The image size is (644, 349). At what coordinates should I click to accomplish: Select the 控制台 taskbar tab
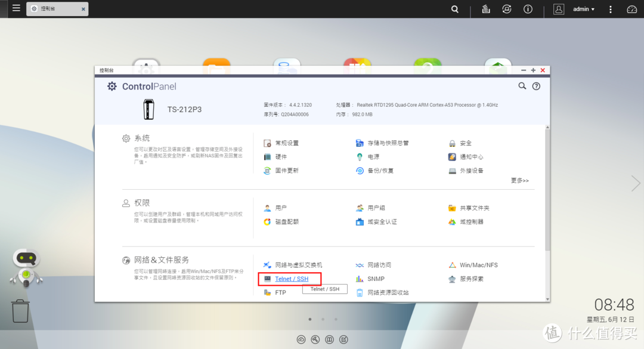tap(57, 8)
